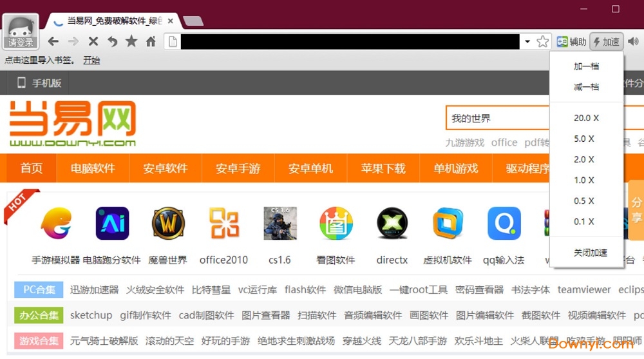Select 2.0 X speed option

[x=585, y=159]
